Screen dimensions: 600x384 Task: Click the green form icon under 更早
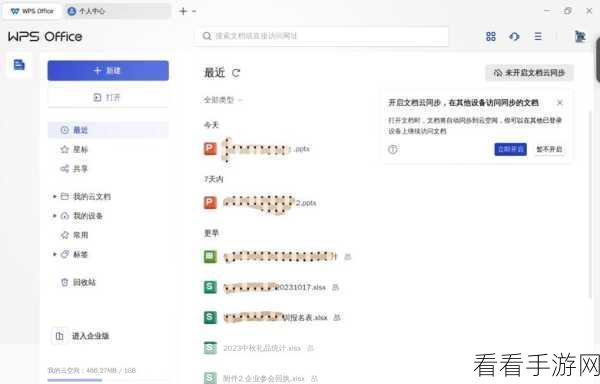210,256
